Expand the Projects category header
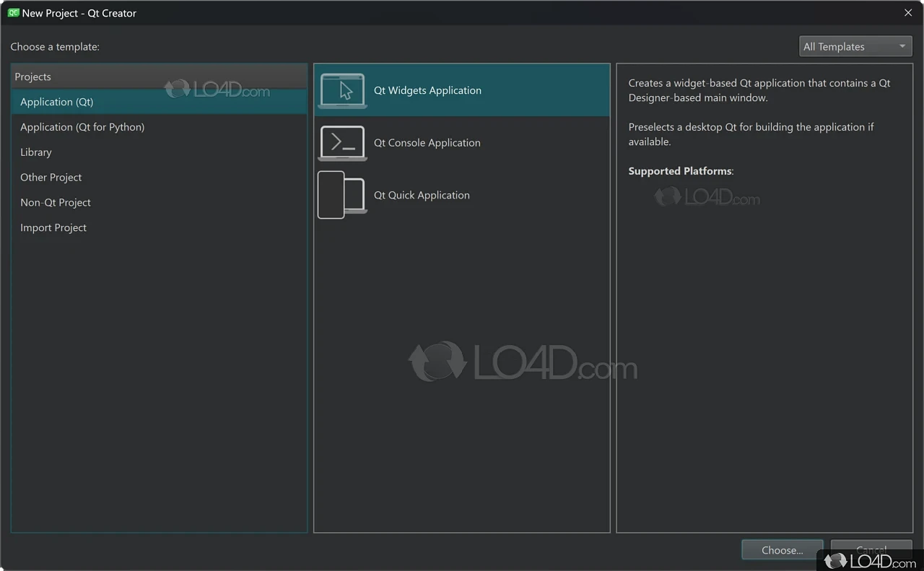The width and height of the screenshot is (924, 571). click(32, 77)
